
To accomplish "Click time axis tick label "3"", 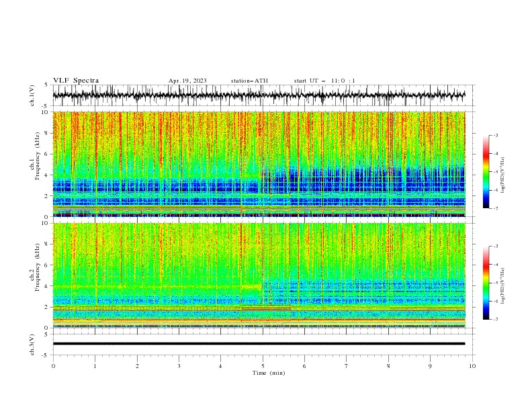I will [179, 366].
